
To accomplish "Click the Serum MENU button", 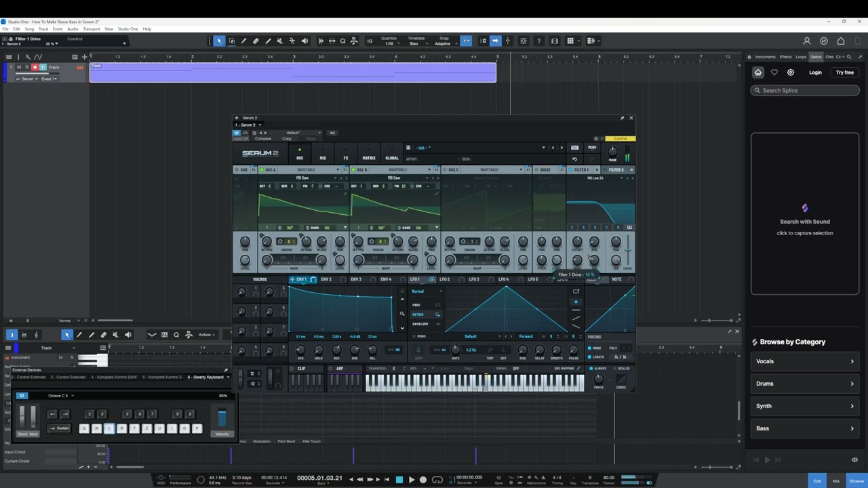I will [592, 148].
